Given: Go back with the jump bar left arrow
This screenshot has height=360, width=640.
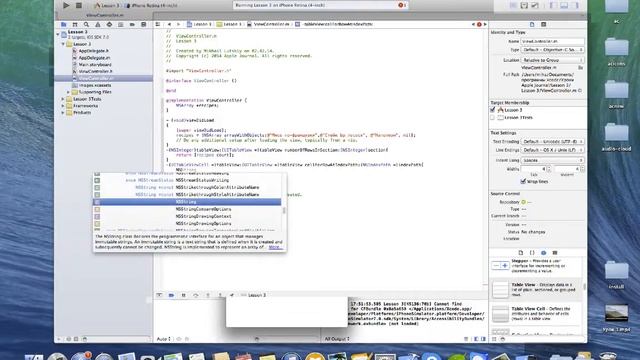Looking at the screenshot, I should (169, 24).
